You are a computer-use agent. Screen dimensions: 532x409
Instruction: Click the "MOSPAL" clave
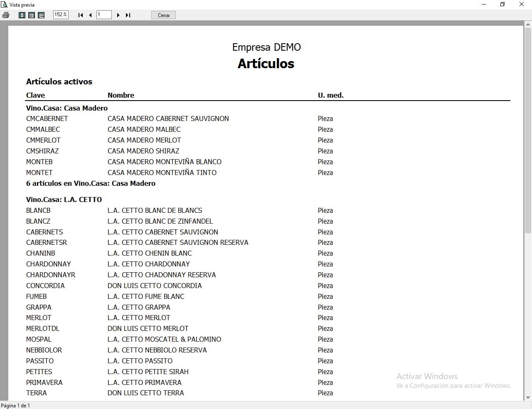point(39,339)
